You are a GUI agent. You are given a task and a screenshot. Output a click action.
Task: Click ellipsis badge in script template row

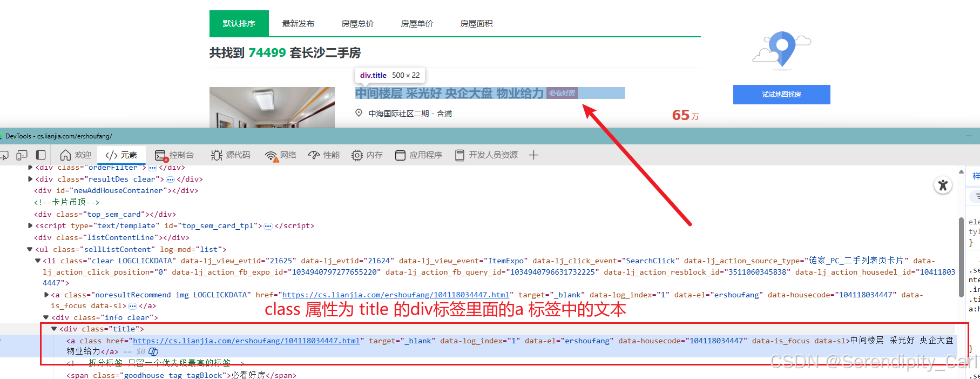(x=268, y=226)
